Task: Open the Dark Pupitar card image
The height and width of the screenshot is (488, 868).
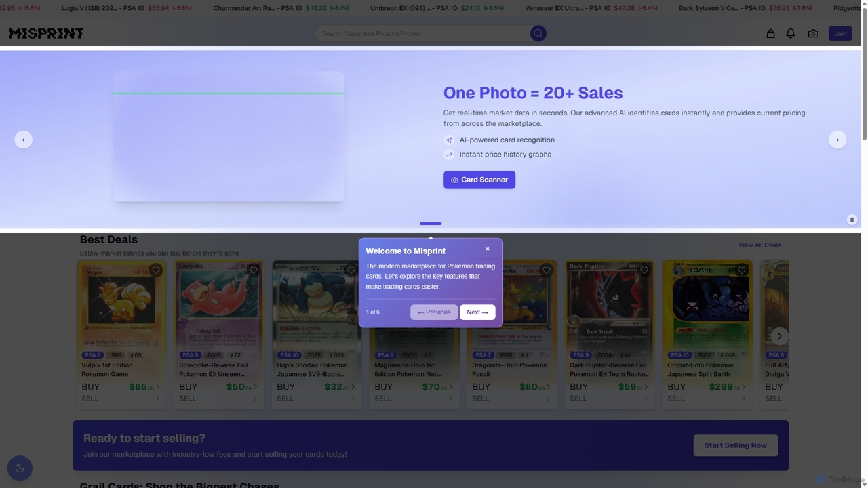Action: pos(610,305)
